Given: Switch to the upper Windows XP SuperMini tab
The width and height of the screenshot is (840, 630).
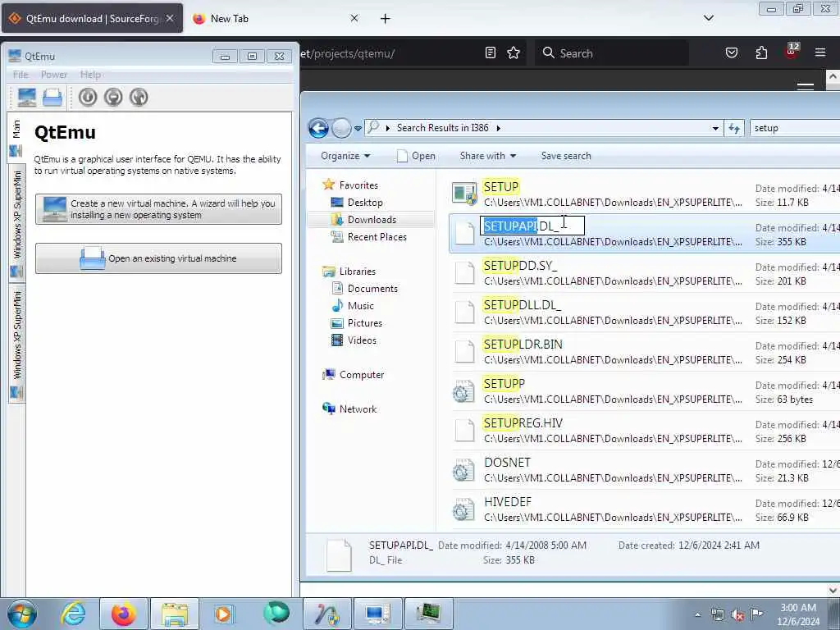Looking at the screenshot, I should (x=16, y=221).
